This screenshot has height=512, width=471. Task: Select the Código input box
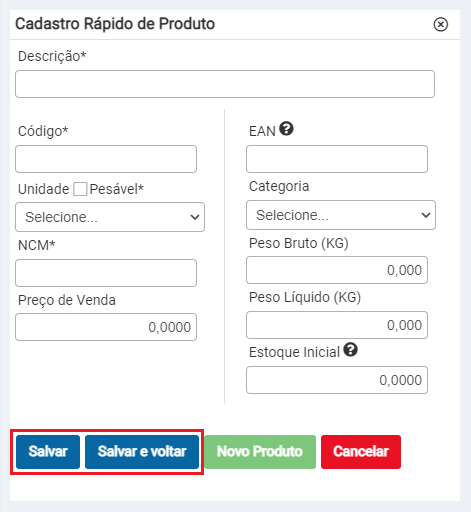tap(106, 159)
